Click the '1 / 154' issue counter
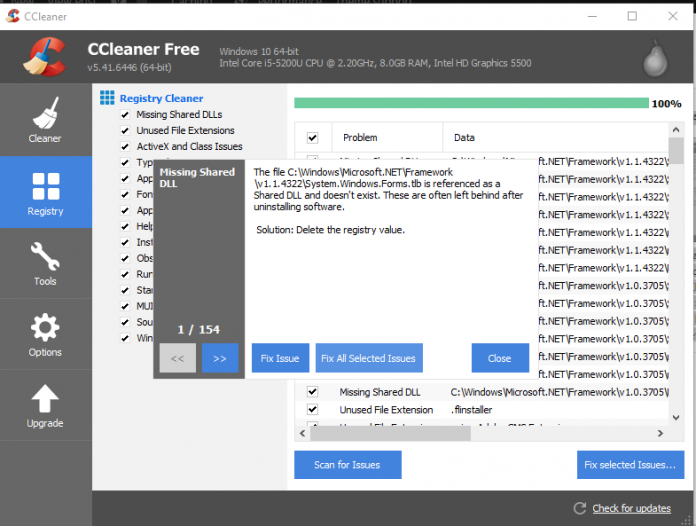Screen dimensions: 696x526 (199, 329)
